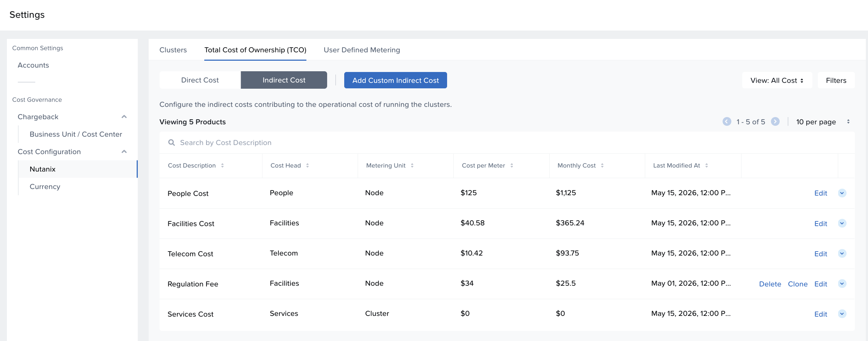Open Business Unit / Cost Center
Image resolution: width=868 pixels, height=341 pixels.
click(76, 134)
